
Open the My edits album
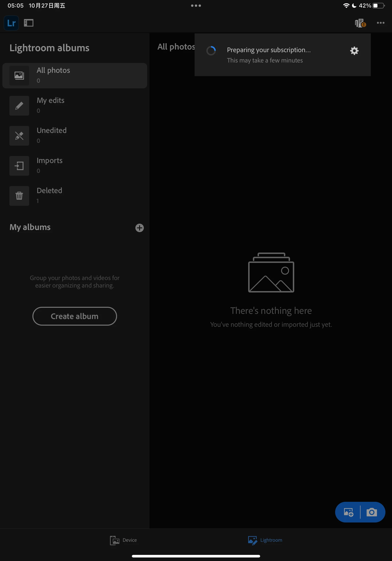click(x=74, y=105)
